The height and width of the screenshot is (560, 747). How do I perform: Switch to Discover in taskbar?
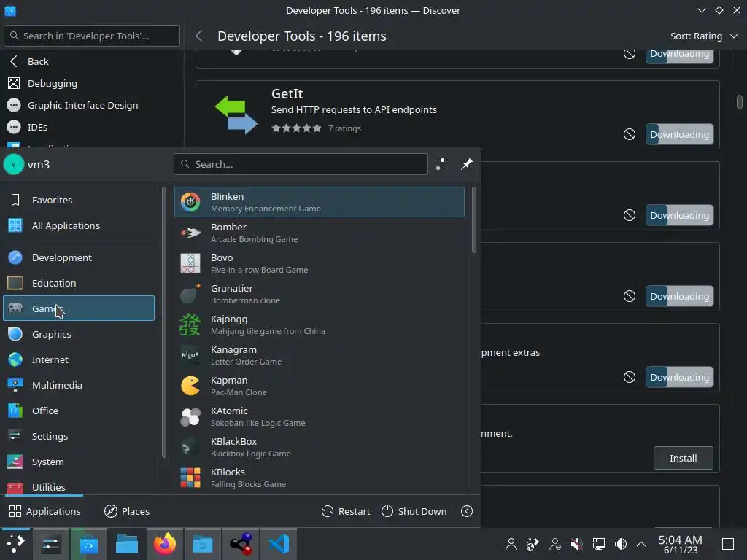pyautogui.click(x=88, y=544)
